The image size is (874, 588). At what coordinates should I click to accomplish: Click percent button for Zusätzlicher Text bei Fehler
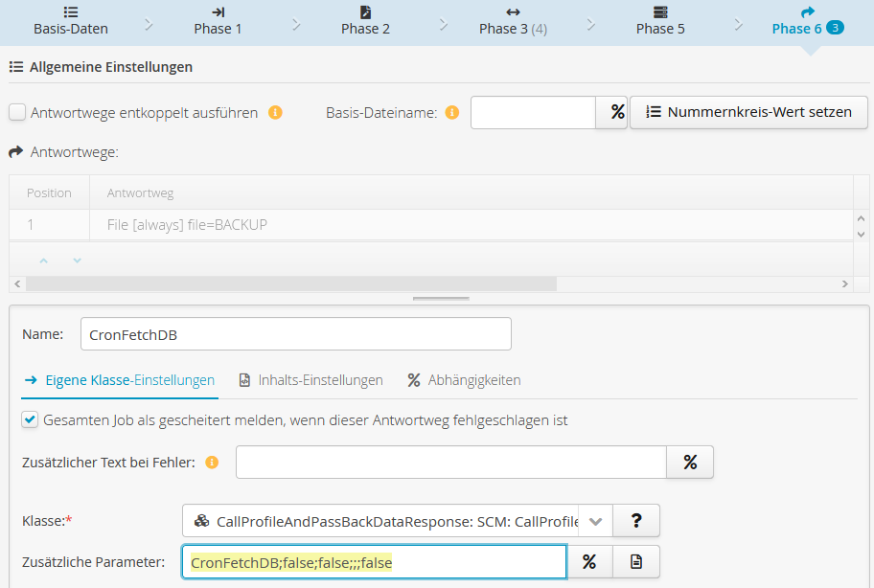(690, 463)
